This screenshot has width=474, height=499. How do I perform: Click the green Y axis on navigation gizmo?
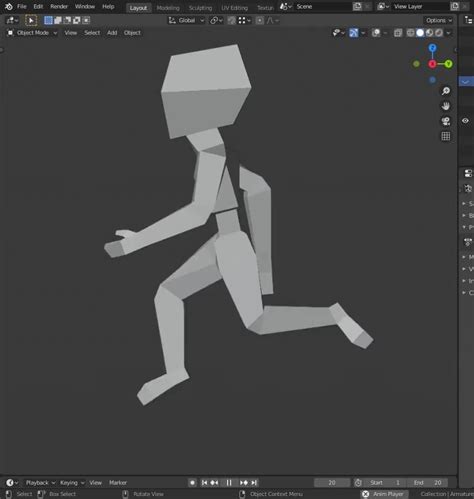pyautogui.click(x=448, y=64)
